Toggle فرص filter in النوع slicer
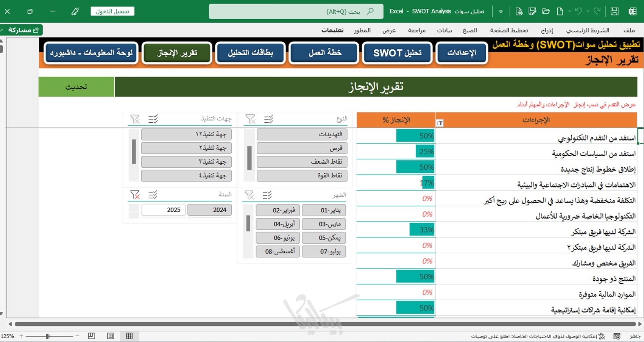Image resolution: width=644 pixels, height=342 pixels. (x=302, y=148)
